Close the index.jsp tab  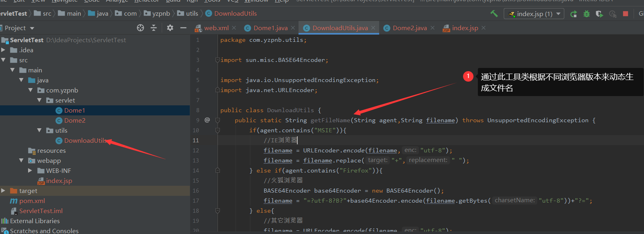484,28
